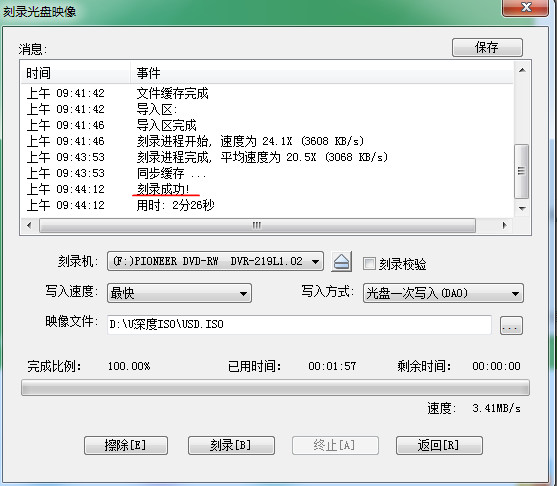Viewport: 557px width, 486px height.
Task: Click the message list scroll up arrow
Action: coord(522,70)
